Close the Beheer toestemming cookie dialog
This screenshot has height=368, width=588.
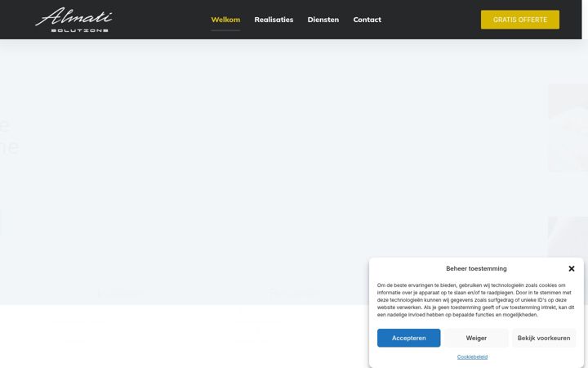pos(571,268)
